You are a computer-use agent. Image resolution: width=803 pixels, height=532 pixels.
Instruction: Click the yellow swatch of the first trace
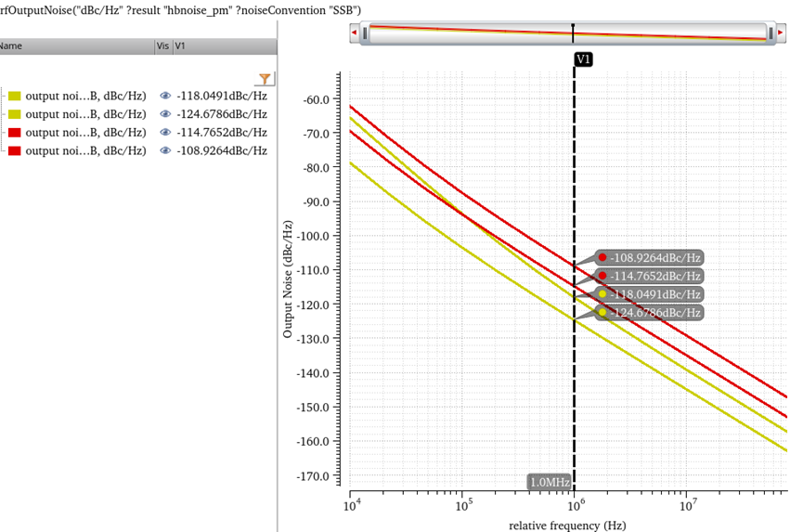15,96
